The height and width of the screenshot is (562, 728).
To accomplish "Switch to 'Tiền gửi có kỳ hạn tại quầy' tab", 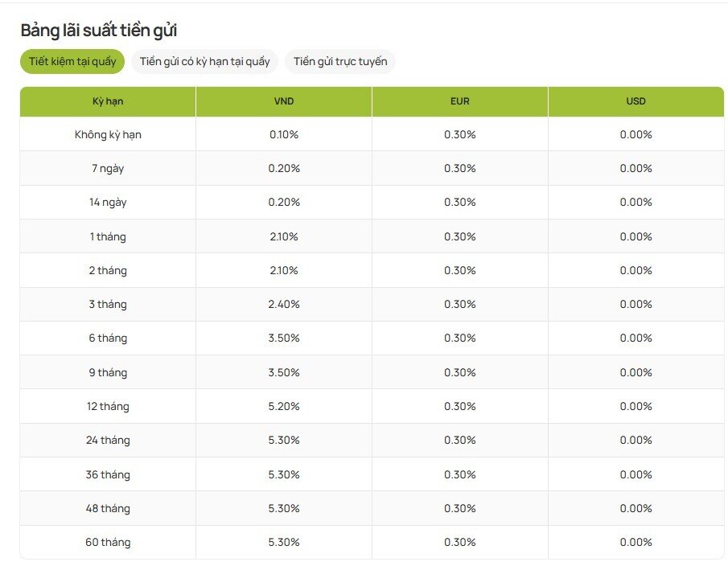I will (x=204, y=62).
